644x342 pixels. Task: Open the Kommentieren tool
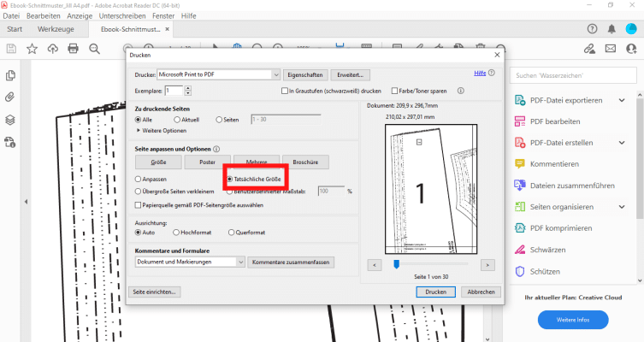pyautogui.click(x=559, y=163)
